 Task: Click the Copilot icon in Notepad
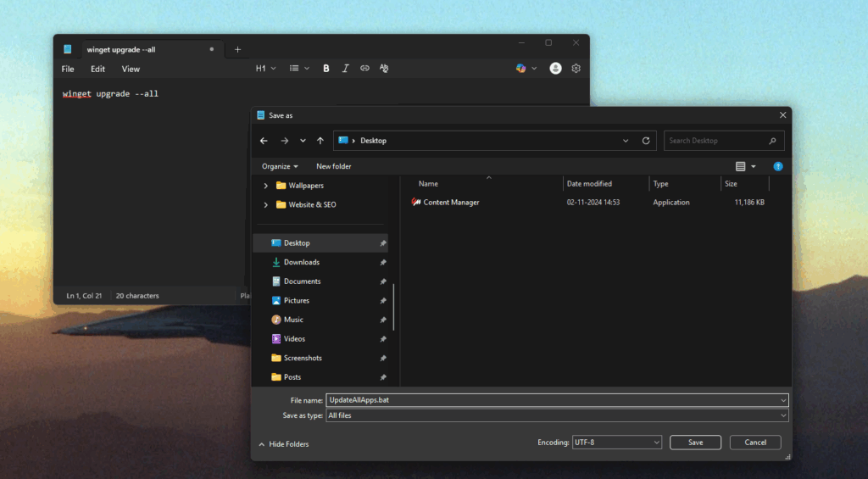pos(521,69)
